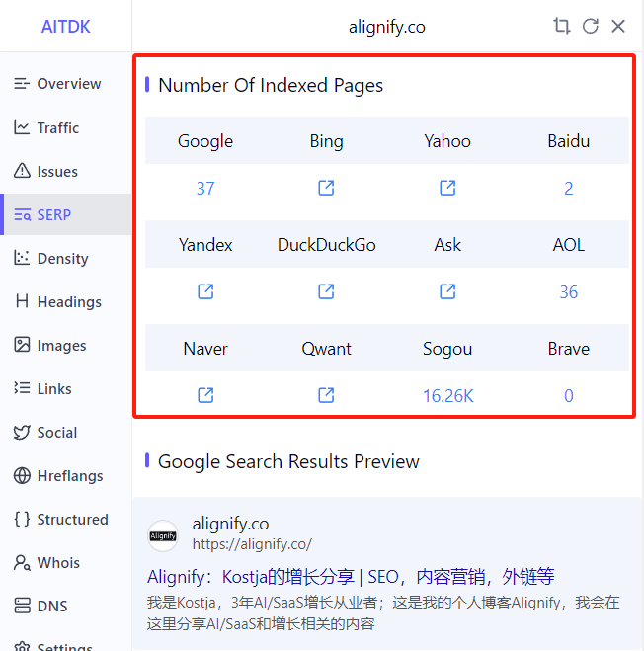Open Yahoo external link icon
The width and height of the screenshot is (644, 651).
tap(447, 188)
